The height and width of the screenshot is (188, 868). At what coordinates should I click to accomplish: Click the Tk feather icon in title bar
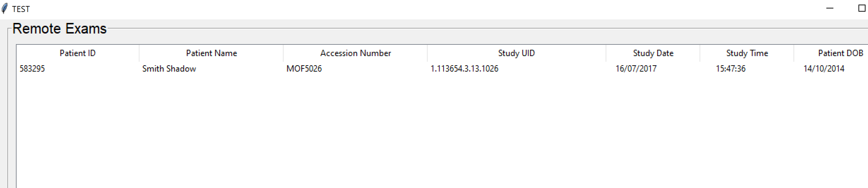5,8
